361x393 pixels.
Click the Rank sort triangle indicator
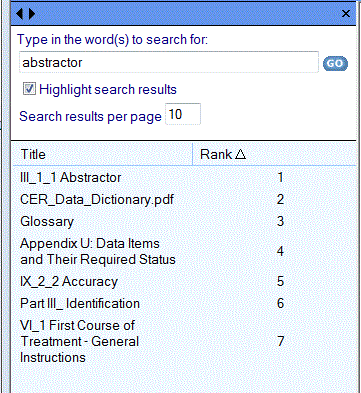tap(240, 154)
